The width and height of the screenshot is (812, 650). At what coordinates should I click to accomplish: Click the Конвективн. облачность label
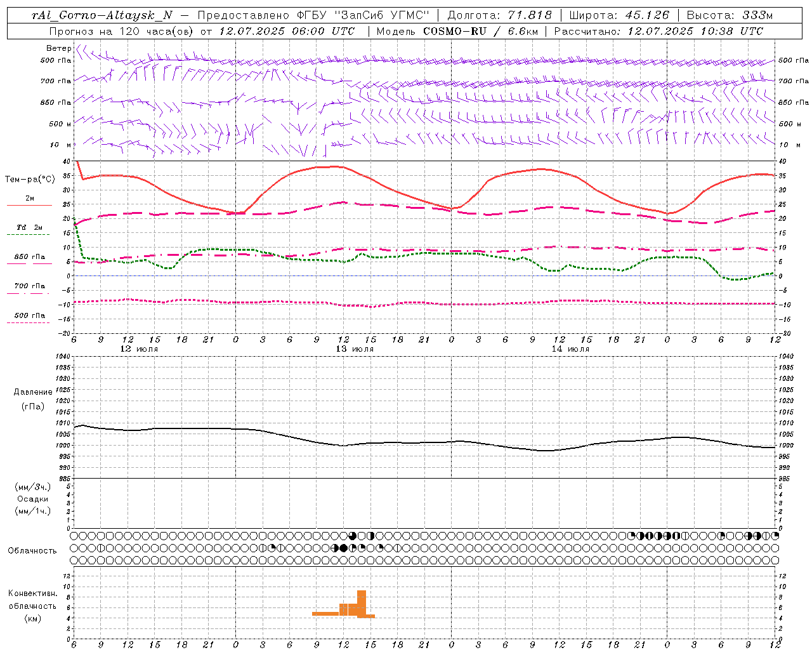click(33, 600)
